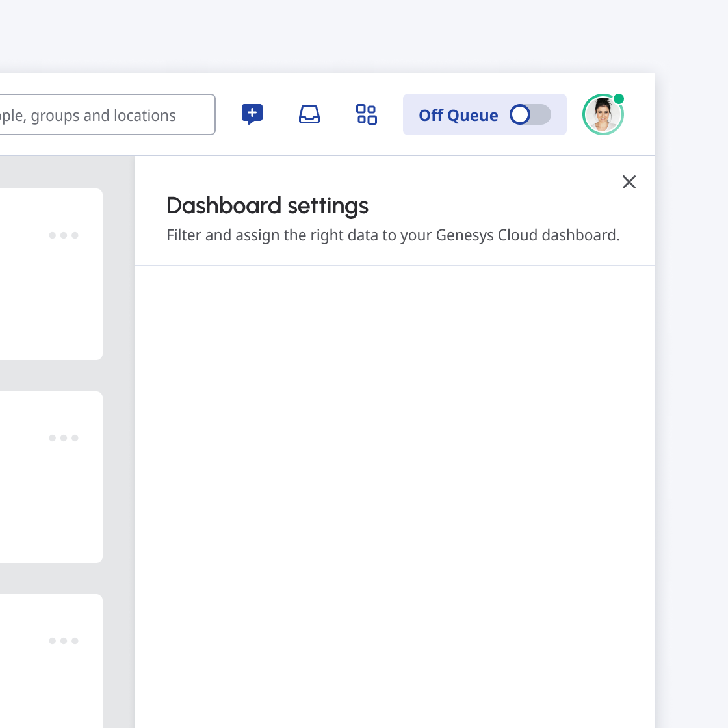Click the Filter and assign description text
728x728 pixels.
coord(393,235)
